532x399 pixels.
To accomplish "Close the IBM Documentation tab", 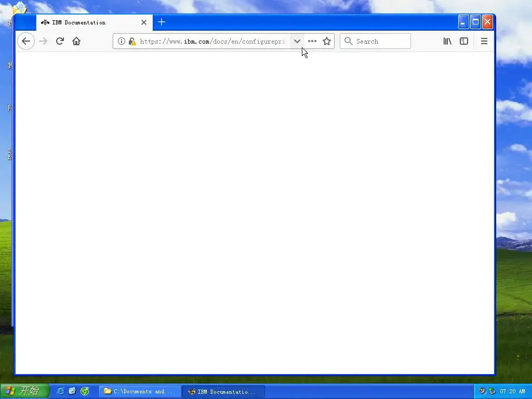I will [144, 22].
